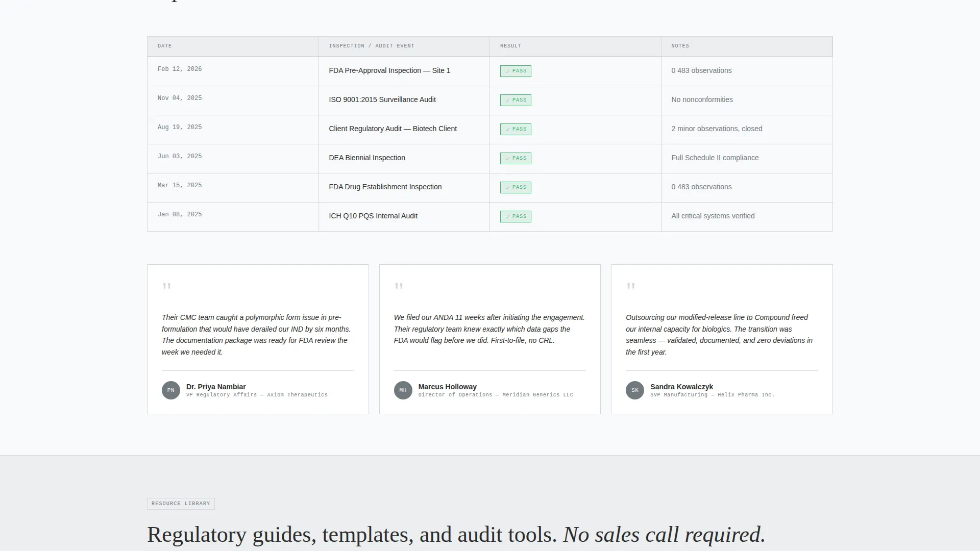Click the RESULT column header
The height and width of the screenshot is (551, 980).
point(575,46)
